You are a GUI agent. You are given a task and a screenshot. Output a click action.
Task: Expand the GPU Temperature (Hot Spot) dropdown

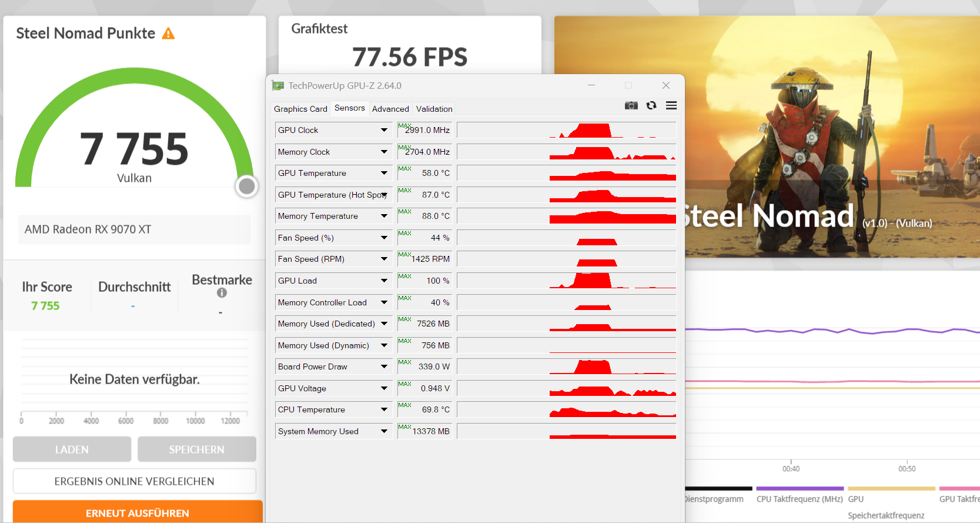[384, 195]
